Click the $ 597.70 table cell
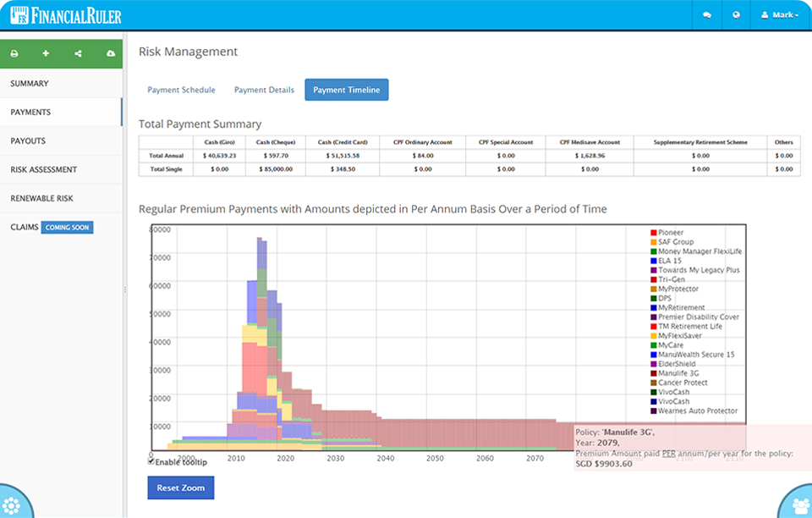The image size is (812, 518). coord(276,156)
